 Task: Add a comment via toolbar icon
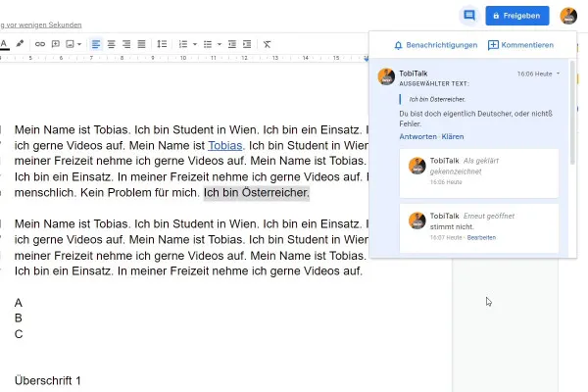[56, 44]
